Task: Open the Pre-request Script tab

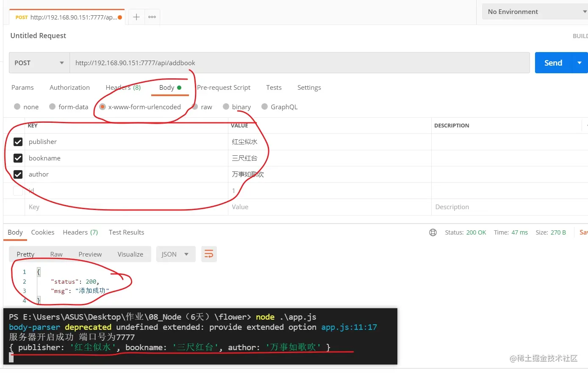Action: [224, 87]
